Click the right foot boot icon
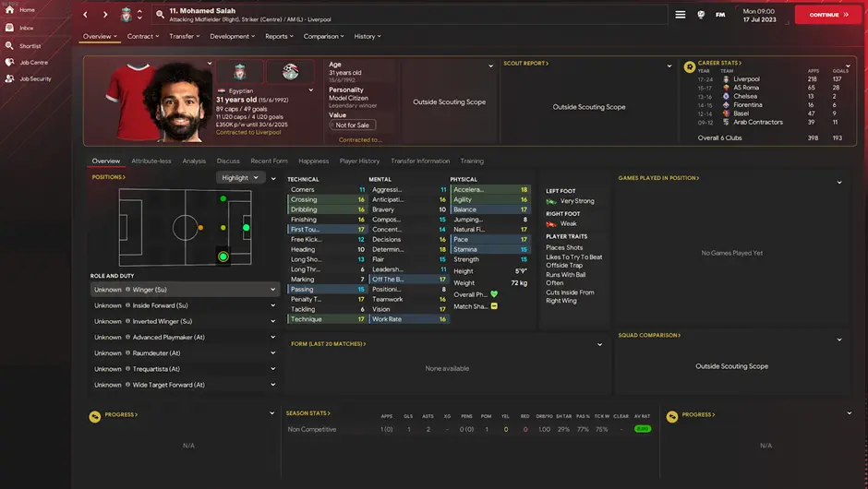The width and height of the screenshot is (868, 489). pyautogui.click(x=550, y=224)
